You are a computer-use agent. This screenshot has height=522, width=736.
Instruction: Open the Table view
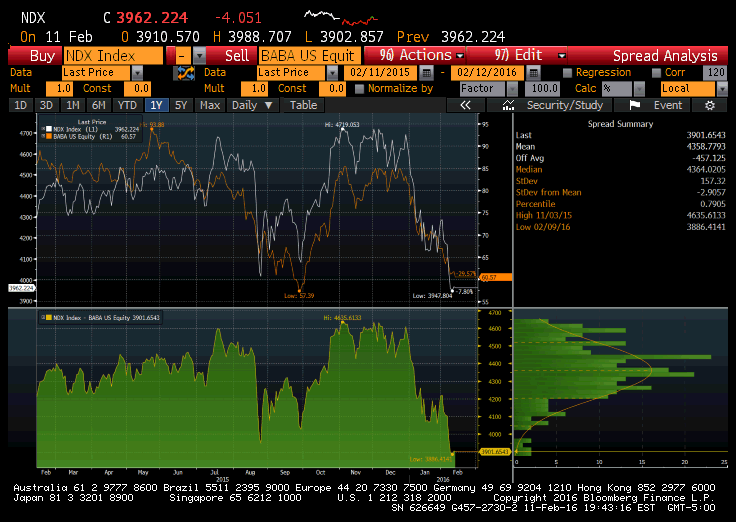[303, 105]
